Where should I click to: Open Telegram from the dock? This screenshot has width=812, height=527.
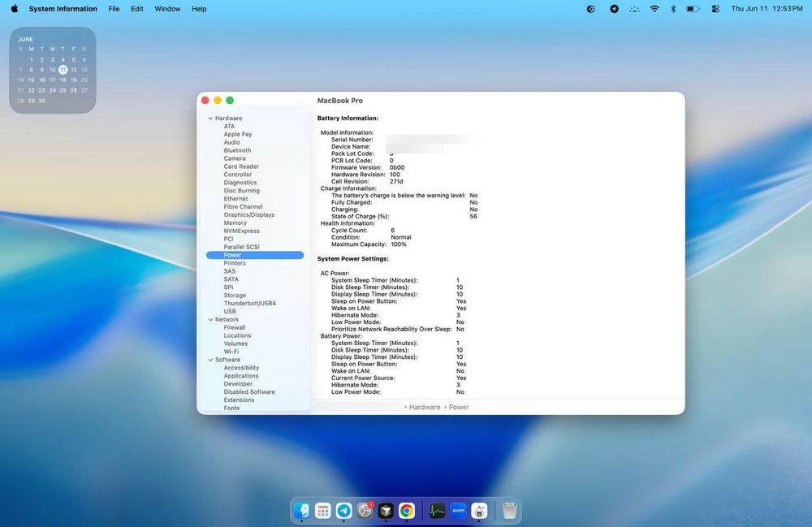coord(343,511)
